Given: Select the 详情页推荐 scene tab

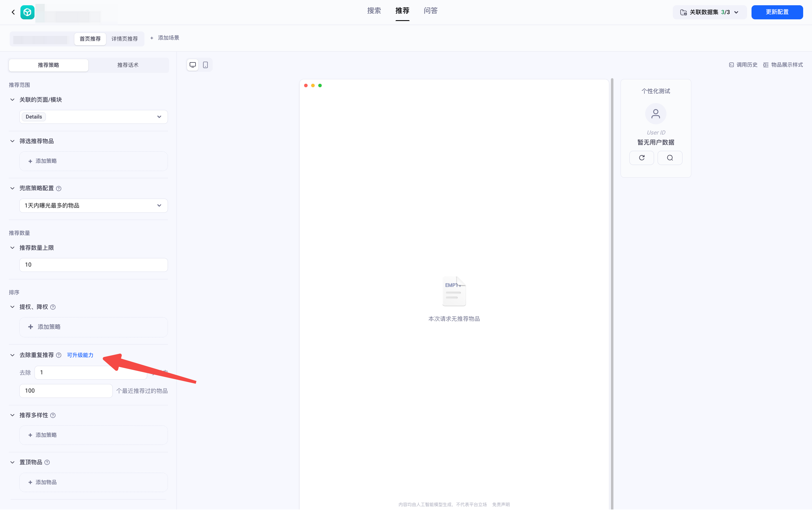Looking at the screenshot, I should click(125, 39).
